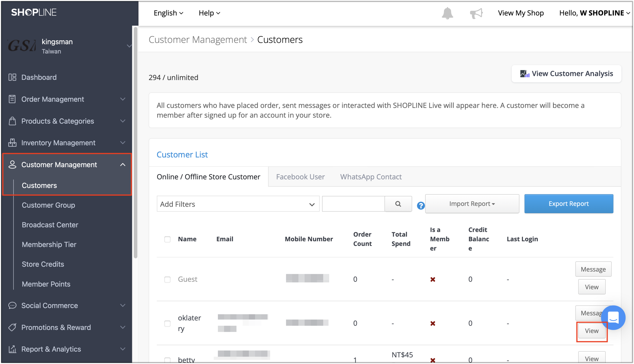Image resolution: width=634 pixels, height=364 pixels.
Task: Click the chart icon in View Customer Analysis
Action: pos(524,74)
